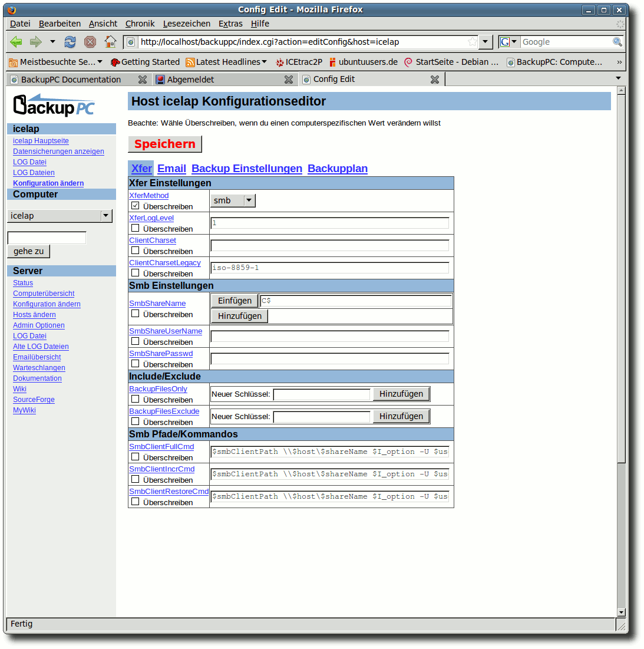644x649 pixels.
Task: Enable Überschreiben for SmbSharePasswd
Action: click(136, 364)
